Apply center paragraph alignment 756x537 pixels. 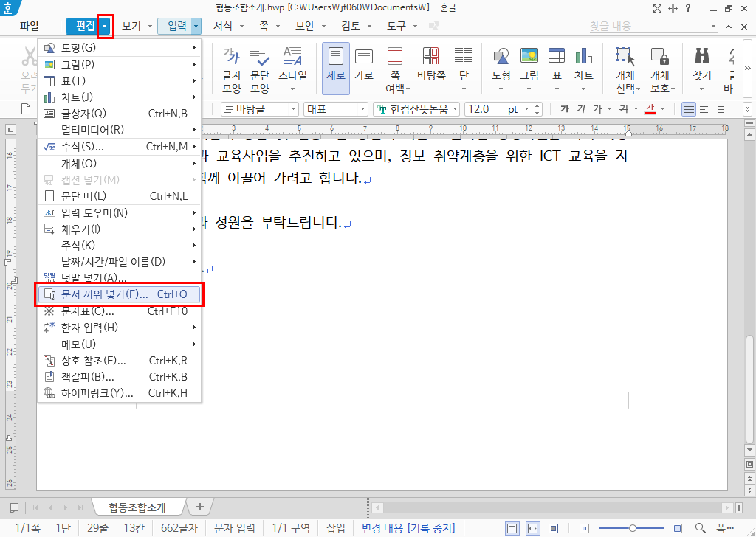coord(721,109)
